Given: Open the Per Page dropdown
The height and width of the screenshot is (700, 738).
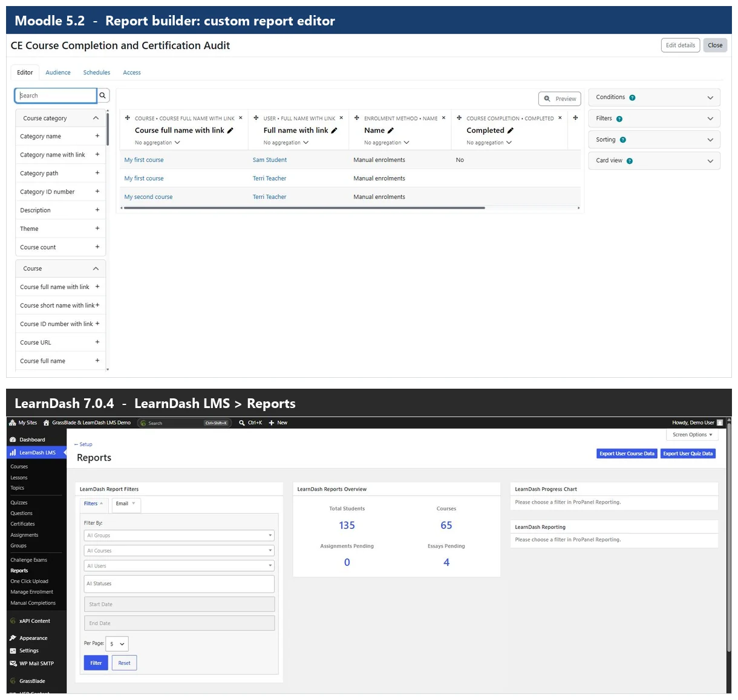Looking at the screenshot, I should (117, 644).
